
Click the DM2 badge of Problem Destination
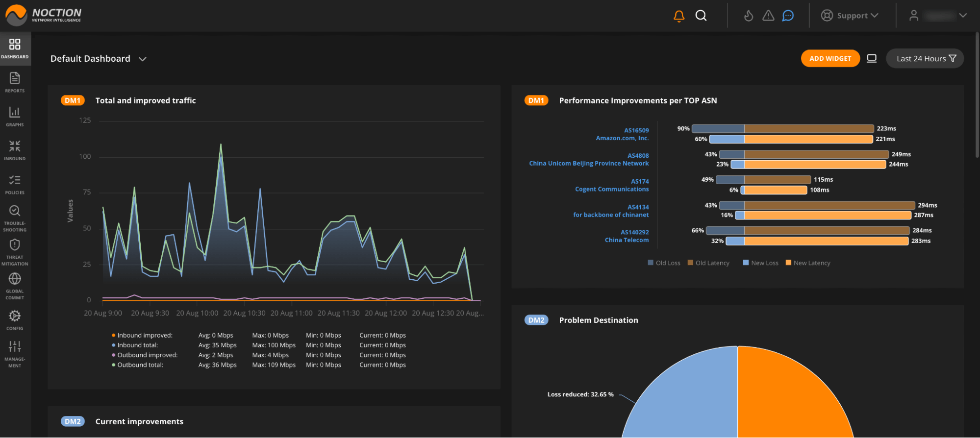click(x=536, y=320)
